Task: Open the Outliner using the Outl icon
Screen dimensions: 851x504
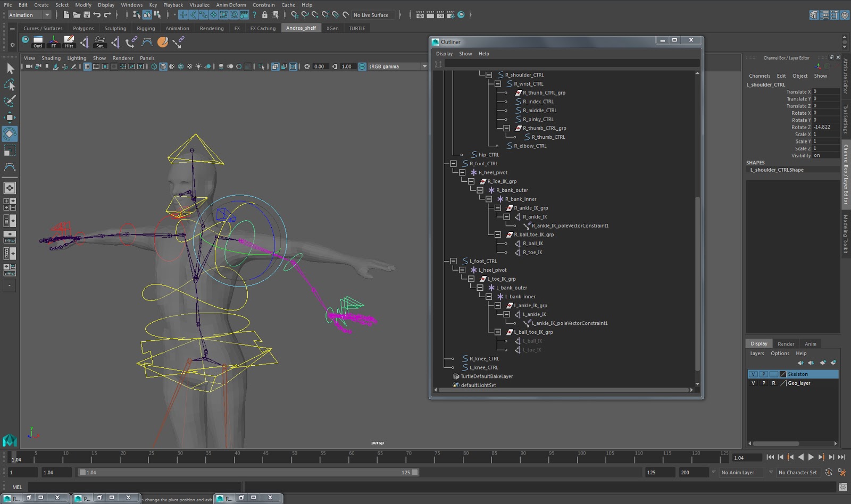Action: click(37, 39)
